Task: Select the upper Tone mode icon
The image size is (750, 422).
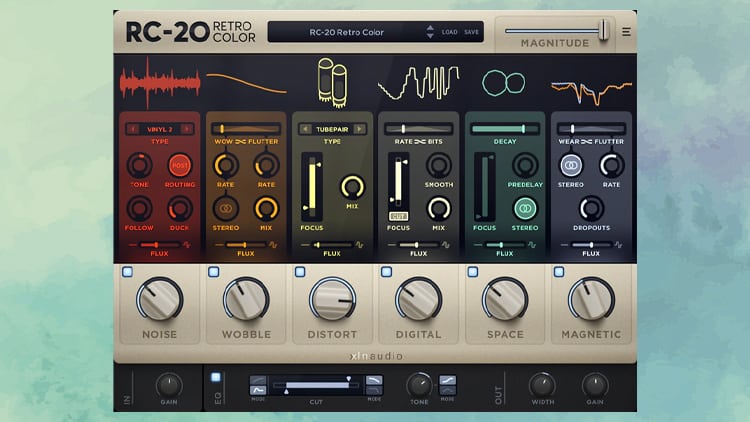Action: tap(448, 380)
